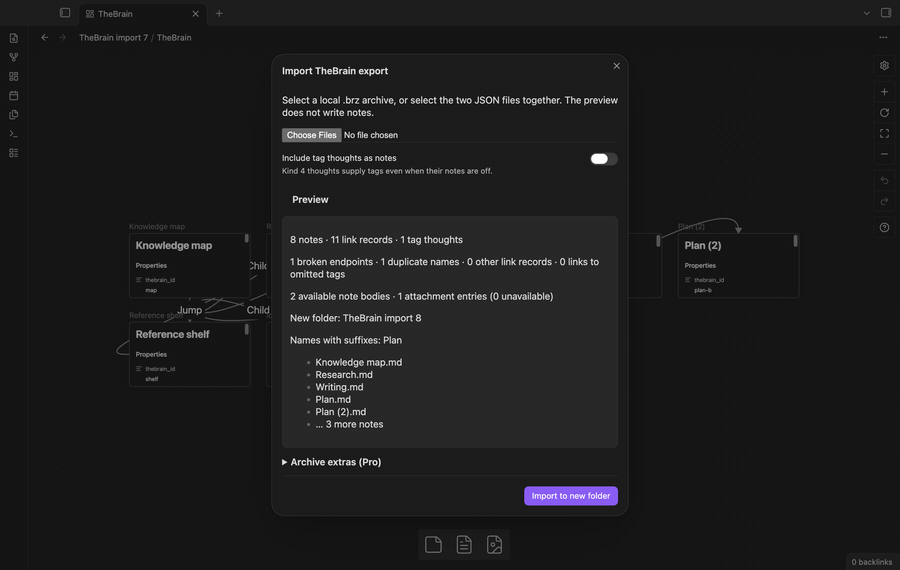Undo the last canvas action
The height and width of the screenshot is (570, 900).
[884, 181]
